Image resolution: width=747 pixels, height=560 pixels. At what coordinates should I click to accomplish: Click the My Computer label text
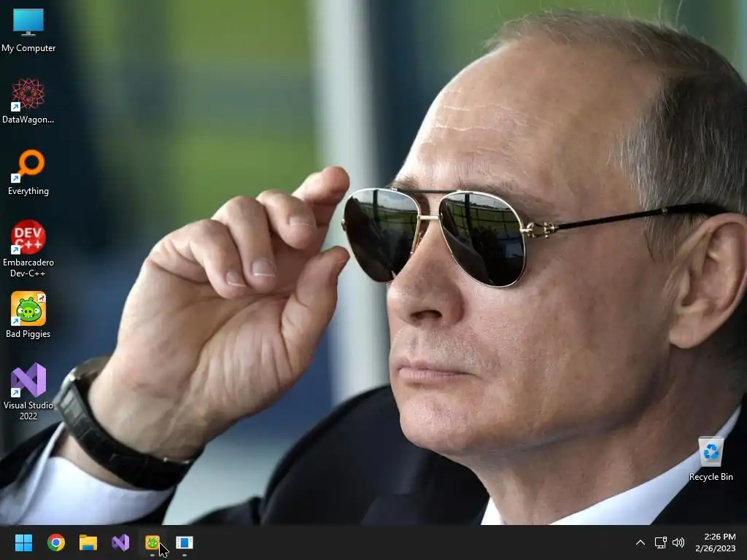click(28, 48)
